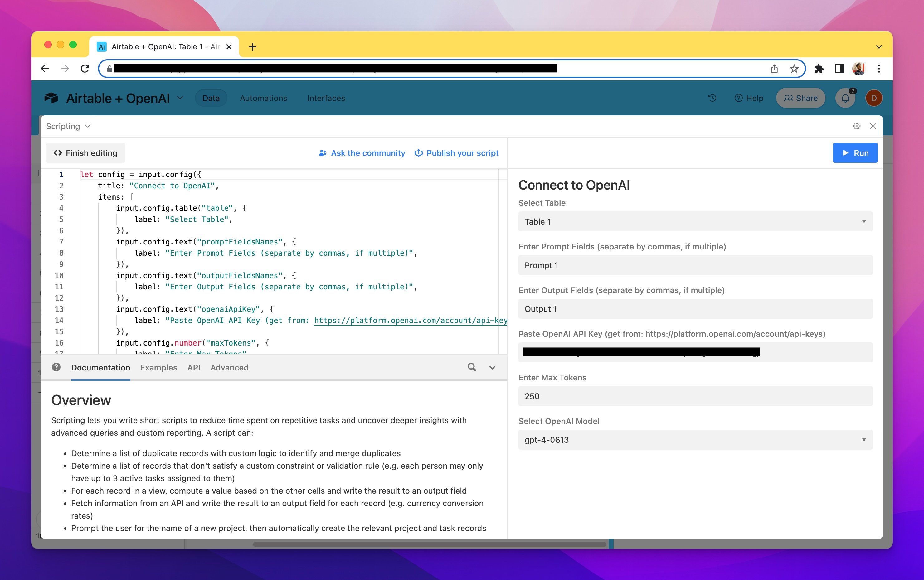Click the base history clock icon
This screenshot has height=580, width=924.
point(712,98)
